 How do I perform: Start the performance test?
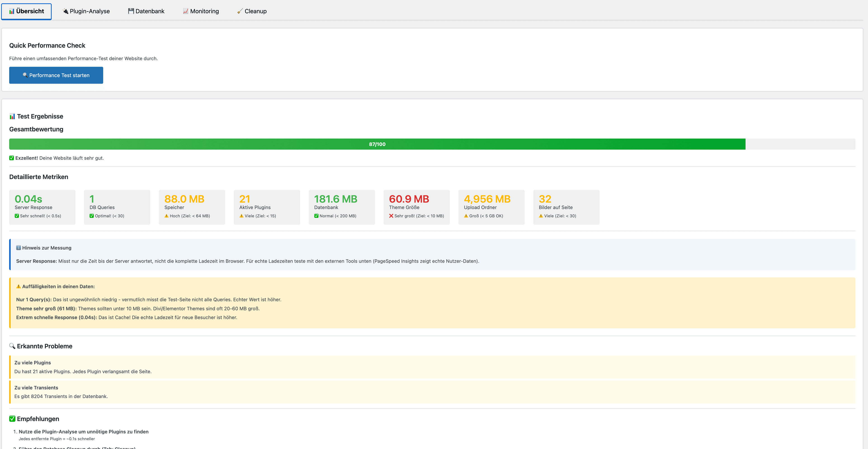pyautogui.click(x=56, y=75)
